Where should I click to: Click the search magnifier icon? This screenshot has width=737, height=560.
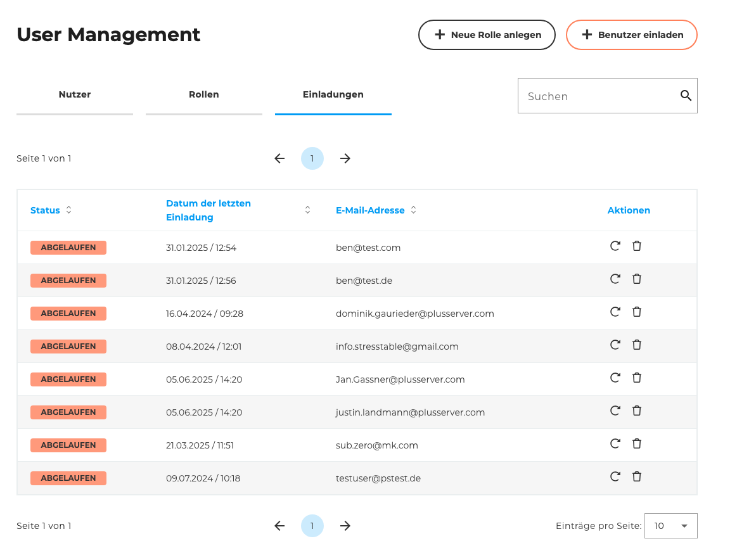686,95
